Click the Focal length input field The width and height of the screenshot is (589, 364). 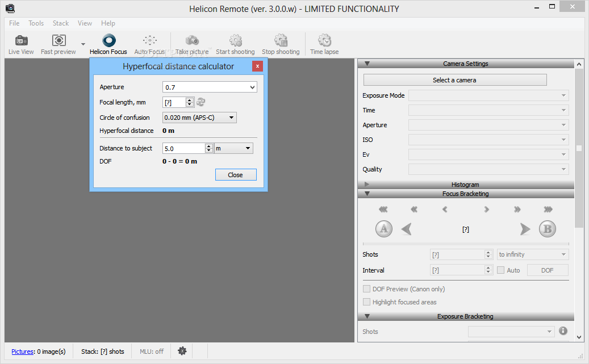tap(174, 102)
